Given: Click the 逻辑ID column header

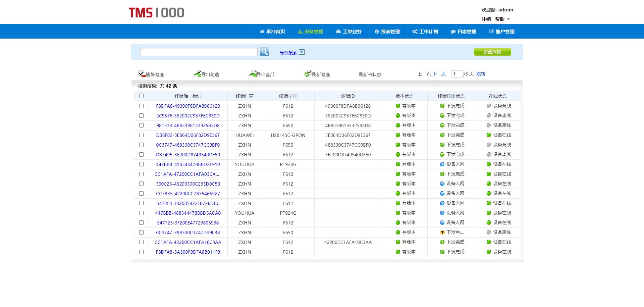Looking at the screenshot, I should tap(348, 96).
